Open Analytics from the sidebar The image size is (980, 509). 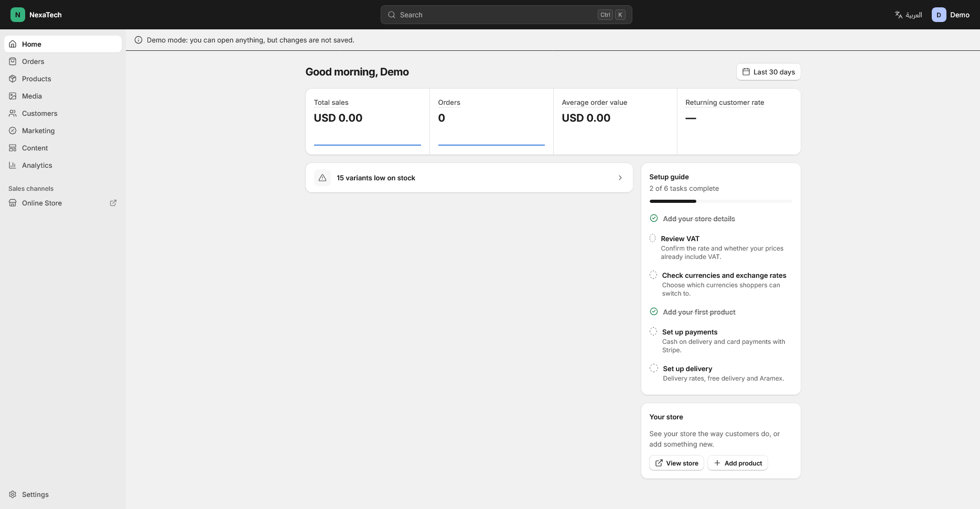point(63,165)
